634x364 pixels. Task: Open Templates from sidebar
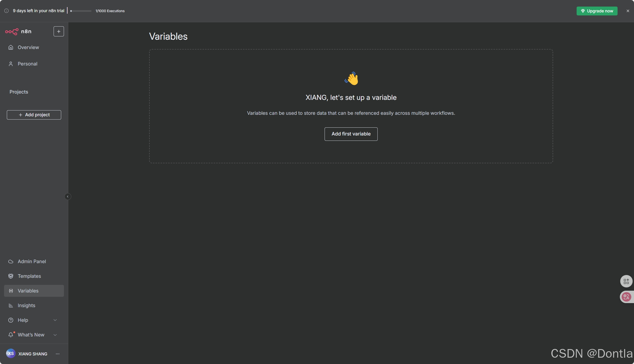(x=34, y=276)
